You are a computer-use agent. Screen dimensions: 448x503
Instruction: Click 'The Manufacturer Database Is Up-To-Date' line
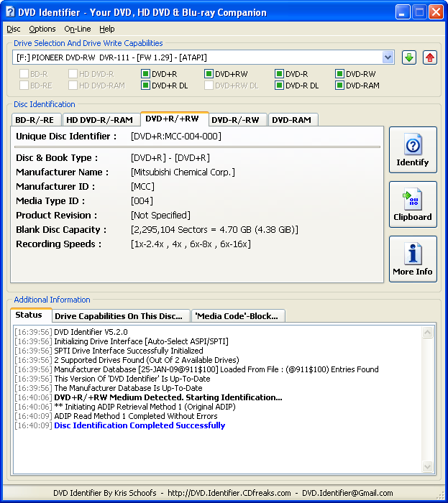(129, 388)
